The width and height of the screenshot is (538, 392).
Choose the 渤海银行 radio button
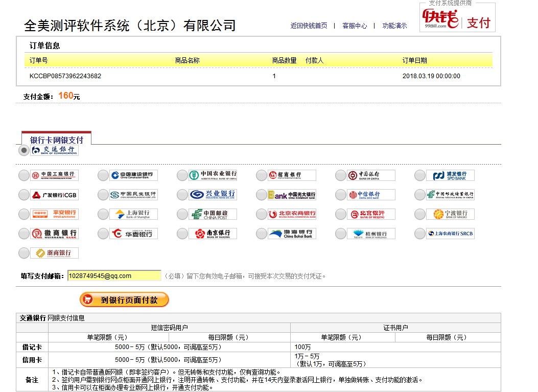tap(262, 234)
